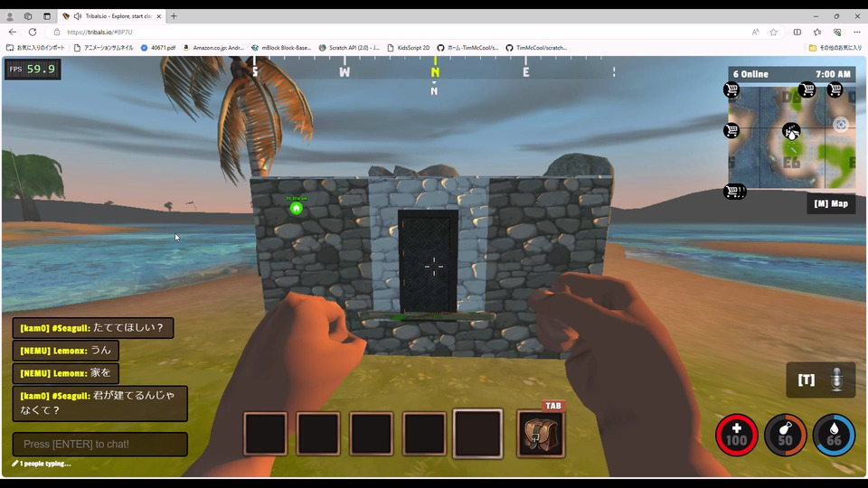Open the お気に入りのインポート bookmark

point(35,48)
